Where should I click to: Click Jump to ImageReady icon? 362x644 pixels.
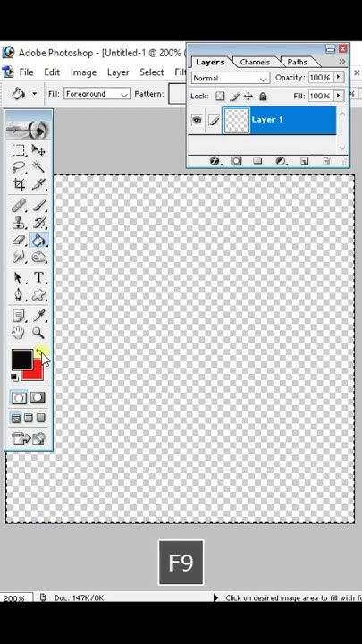tap(28, 438)
